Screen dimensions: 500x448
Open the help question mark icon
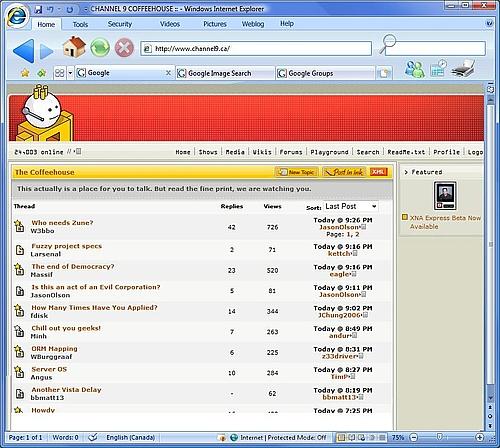tap(489, 23)
